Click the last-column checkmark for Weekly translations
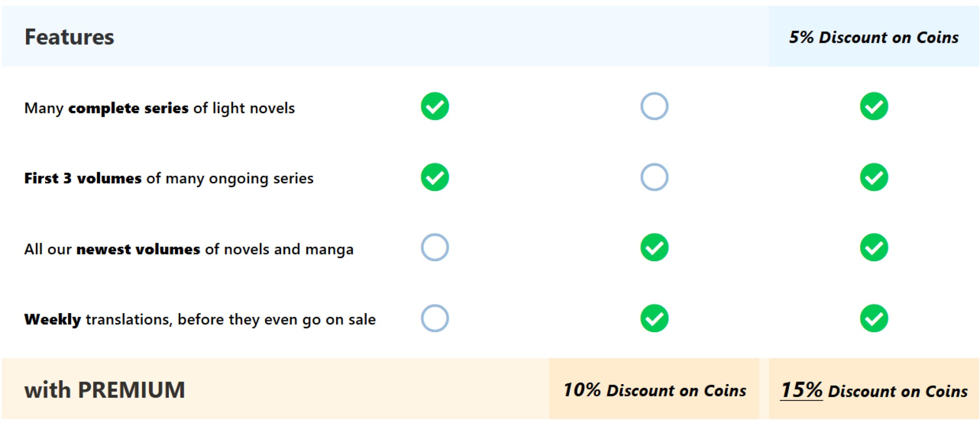980x424 pixels. tap(874, 318)
